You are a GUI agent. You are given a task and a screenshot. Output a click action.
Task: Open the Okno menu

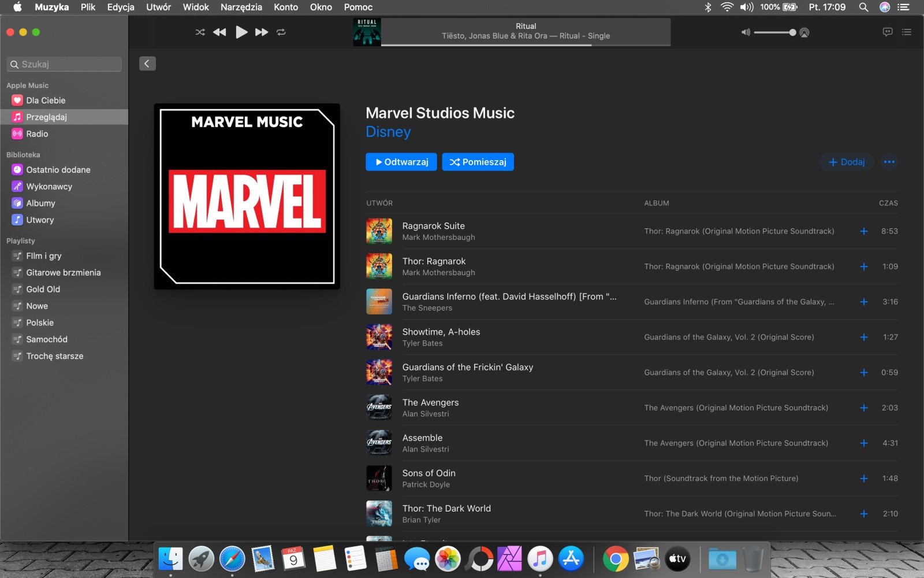point(321,7)
